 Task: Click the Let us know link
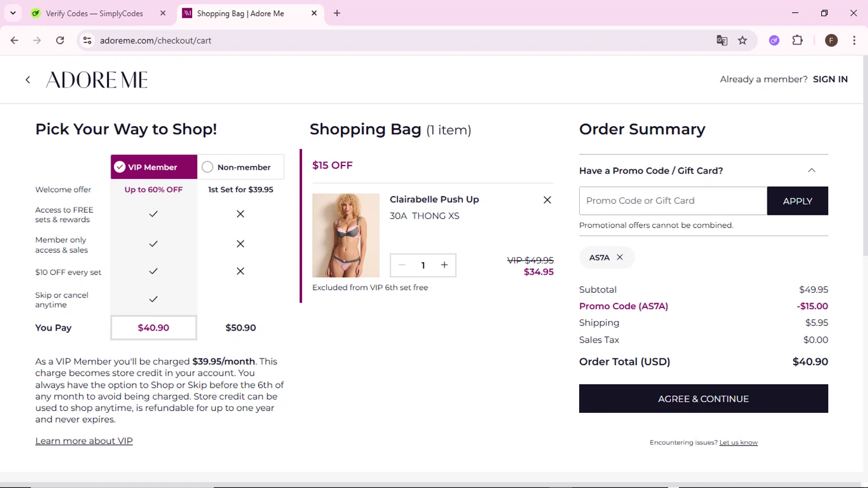pos(738,442)
